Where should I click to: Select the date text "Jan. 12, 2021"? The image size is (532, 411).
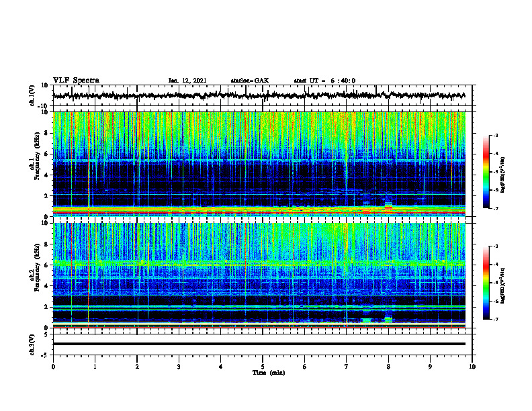click(187, 81)
